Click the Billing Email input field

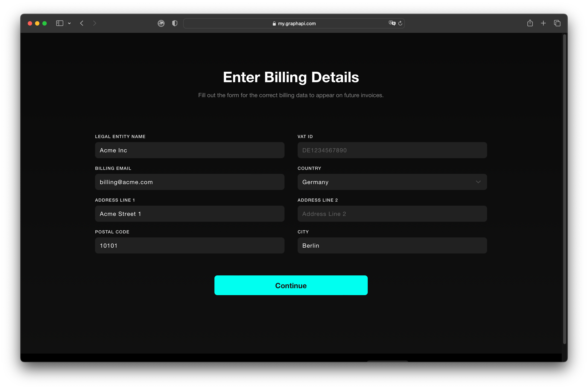(x=189, y=182)
